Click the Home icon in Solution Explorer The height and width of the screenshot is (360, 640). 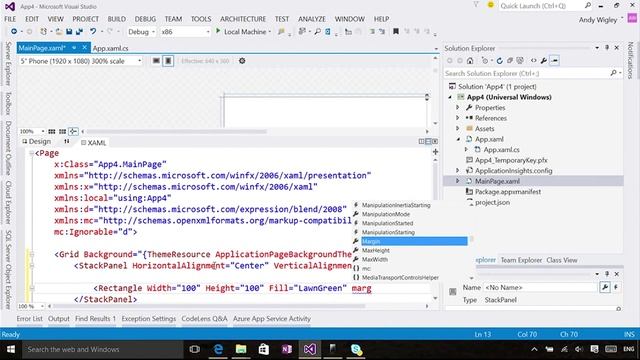(470, 61)
